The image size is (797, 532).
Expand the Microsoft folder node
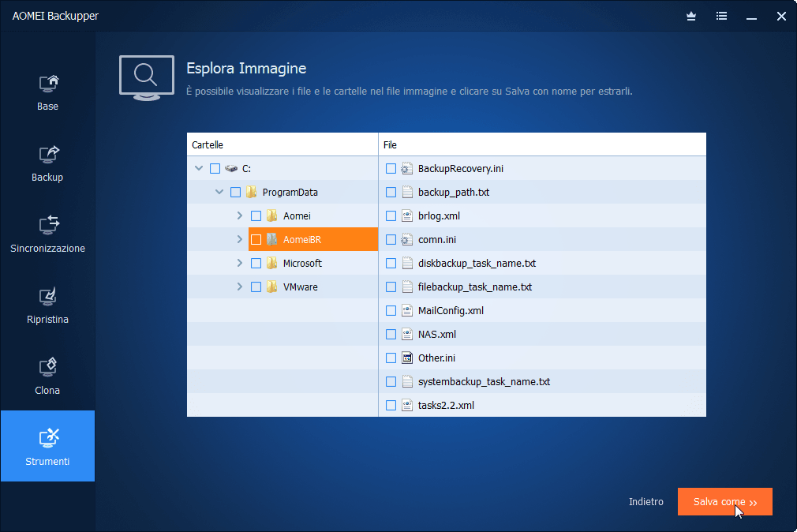pos(239,263)
